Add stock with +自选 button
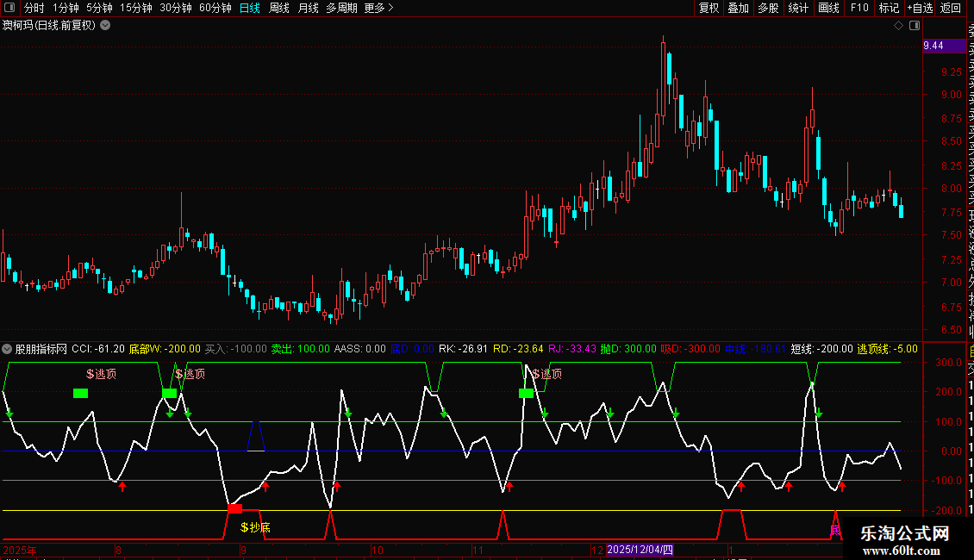The height and width of the screenshot is (560, 974). pyautogui.click(x=920, y=8)
